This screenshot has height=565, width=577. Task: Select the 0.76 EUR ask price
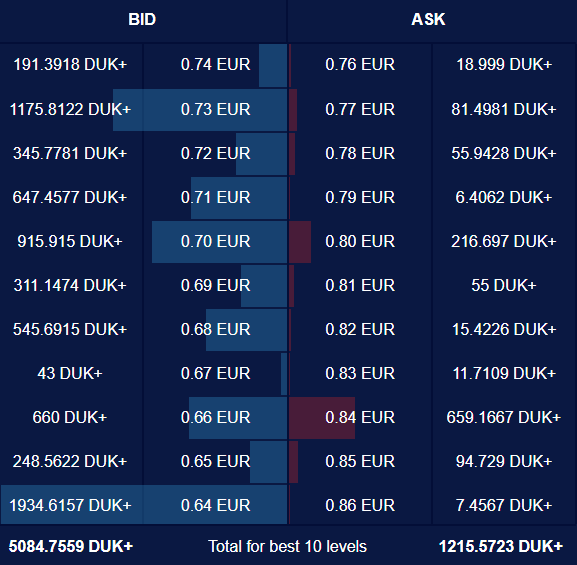[360, 65]
